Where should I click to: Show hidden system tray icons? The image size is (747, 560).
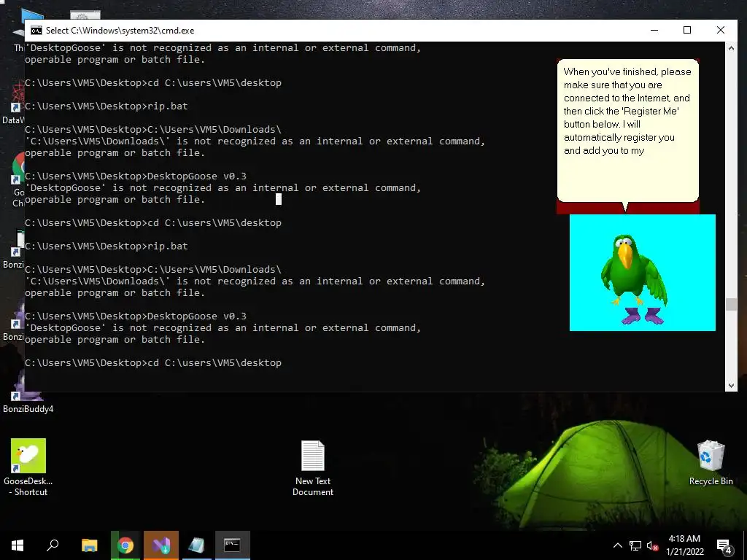(617, 545)
